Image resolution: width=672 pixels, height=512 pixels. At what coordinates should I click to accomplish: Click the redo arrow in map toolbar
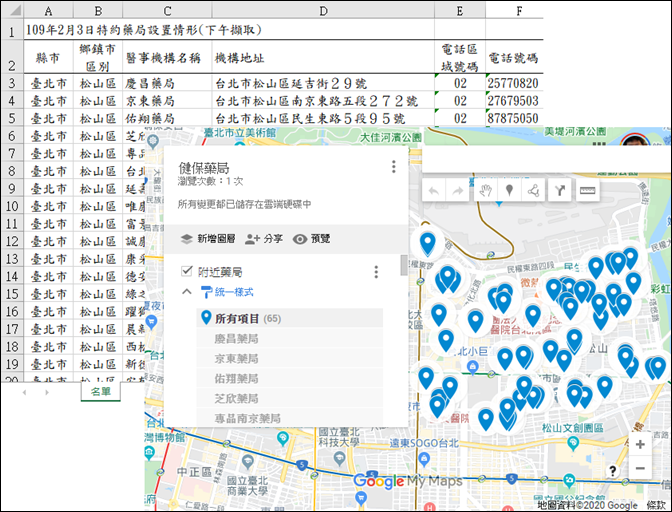point(458,190)
